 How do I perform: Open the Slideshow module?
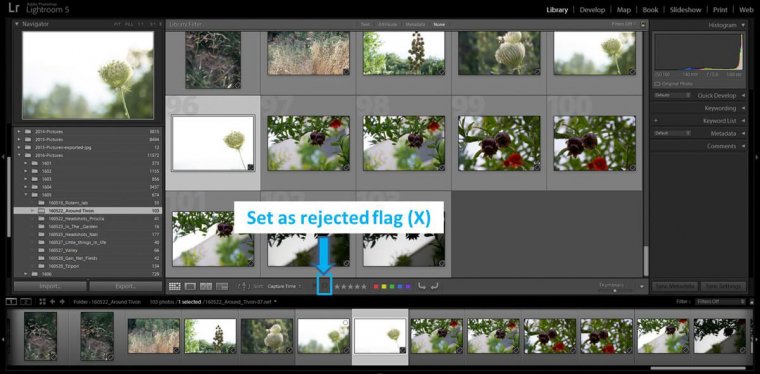[x=685, y=10]
